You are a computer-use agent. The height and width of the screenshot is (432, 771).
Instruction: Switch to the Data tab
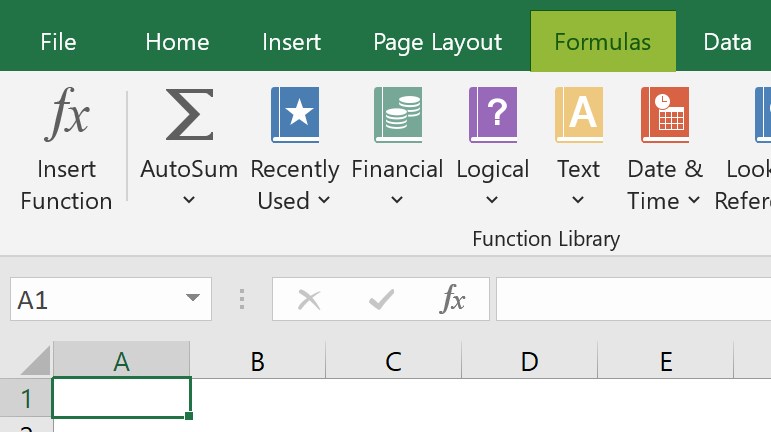727,42
